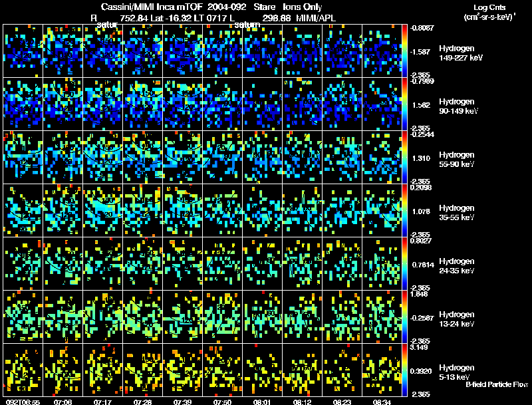Click the '0.2098' color scale value
Viewport: 532px width, 405px height.
tap(421, 188)
